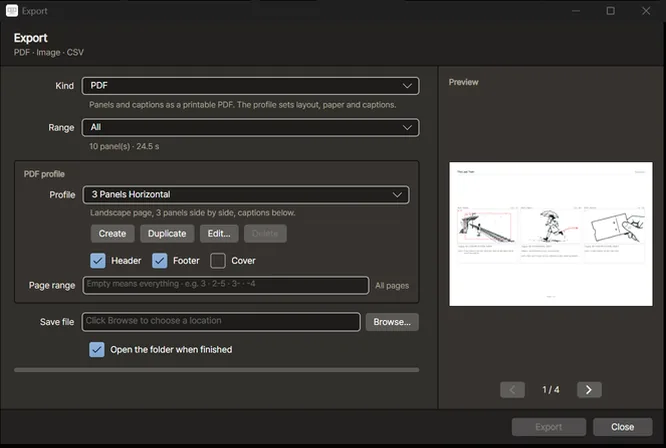This screenshot has width=666, height=448.
Task: Click the PDF preview thumbnail
Action: [551, 234]
